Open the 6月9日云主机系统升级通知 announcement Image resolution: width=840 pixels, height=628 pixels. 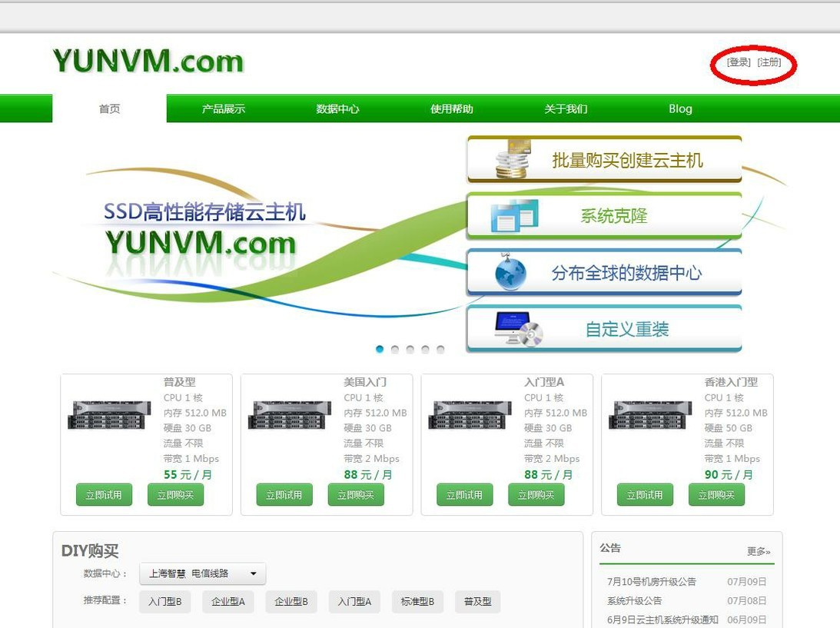[x=662, y=620]
